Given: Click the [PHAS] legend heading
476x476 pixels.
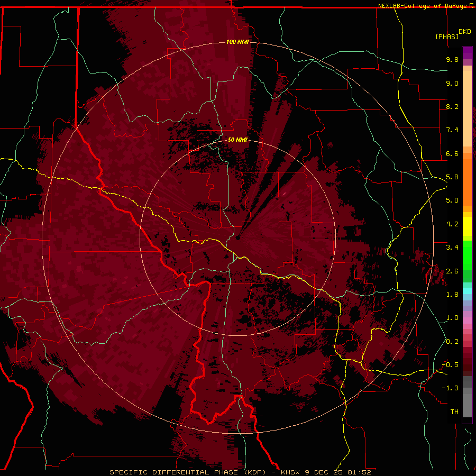Looking at the screenshot, I should (447, 36).
